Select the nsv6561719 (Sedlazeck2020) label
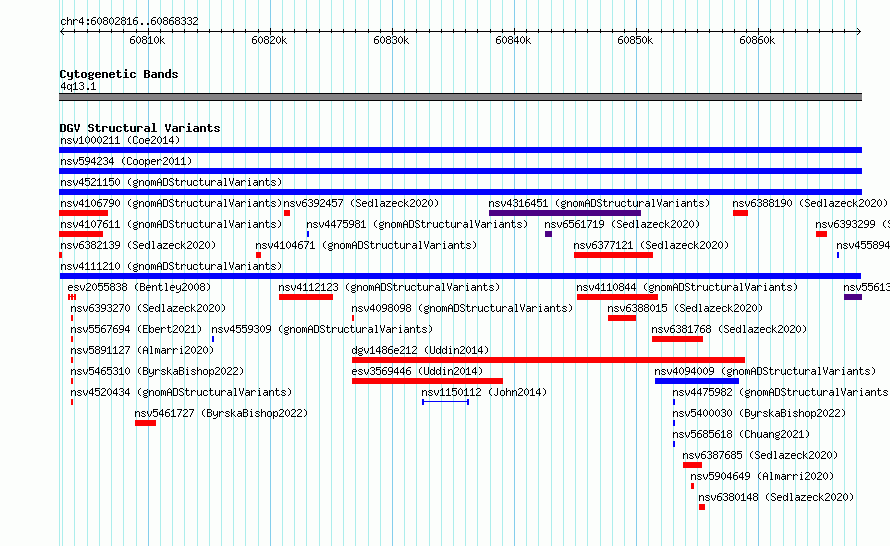The height and width of the screenshot is (546, 890). click(622, 224)
